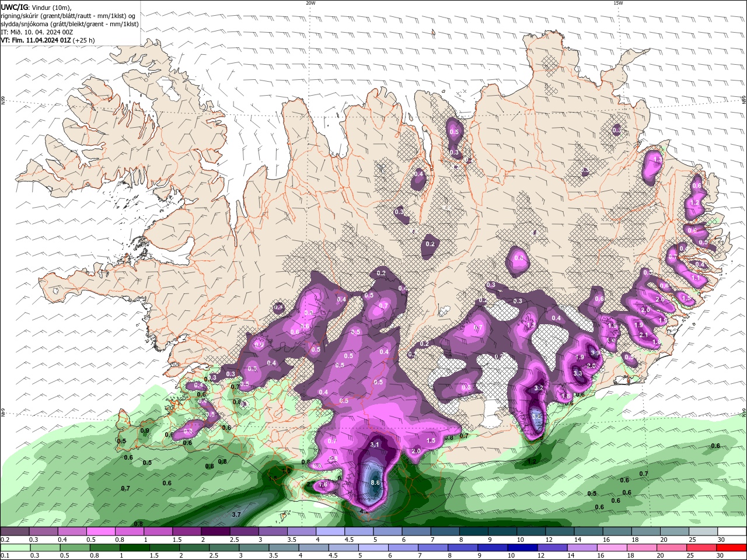Click the '30' label in bottom legend row
747x560 pixels.
point(721,556)
